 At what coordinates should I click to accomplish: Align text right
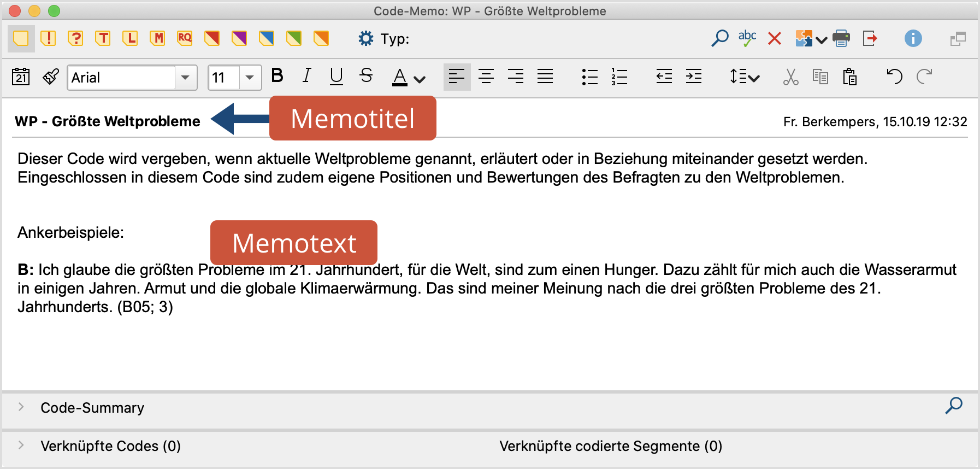point(516,77)
